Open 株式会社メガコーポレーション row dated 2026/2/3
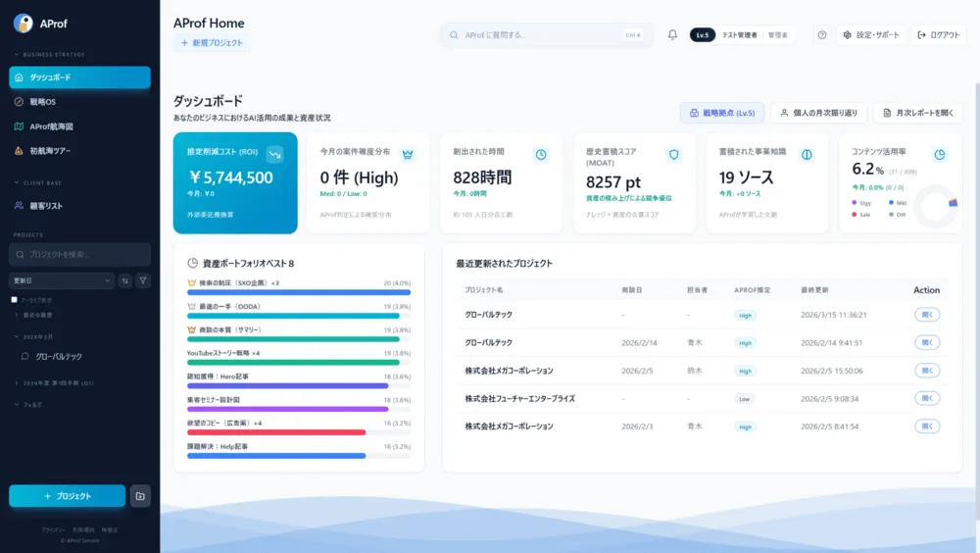980x553 pixels. 927,426
